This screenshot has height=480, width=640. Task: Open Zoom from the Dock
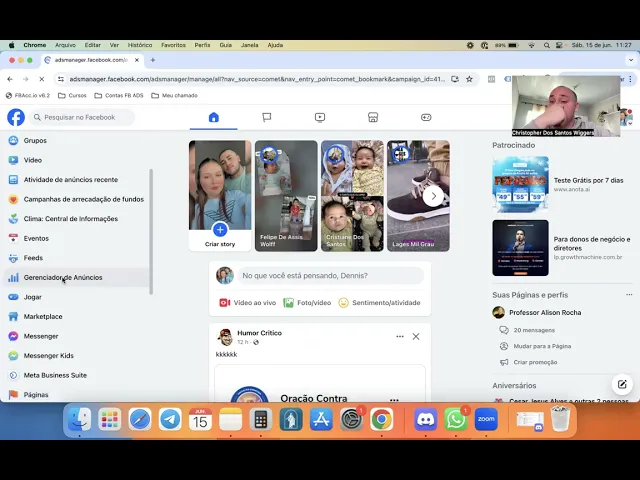pyautogui.click(x=486, y=419)
